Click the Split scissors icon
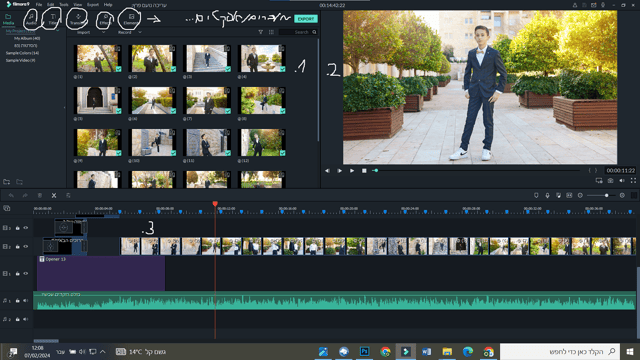The width and height of the screenshot is (640, 360). [x=54, y=196]
